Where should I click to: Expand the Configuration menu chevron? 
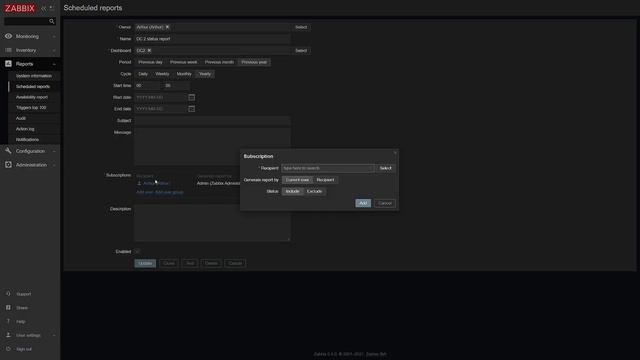(x=54, y=151)
